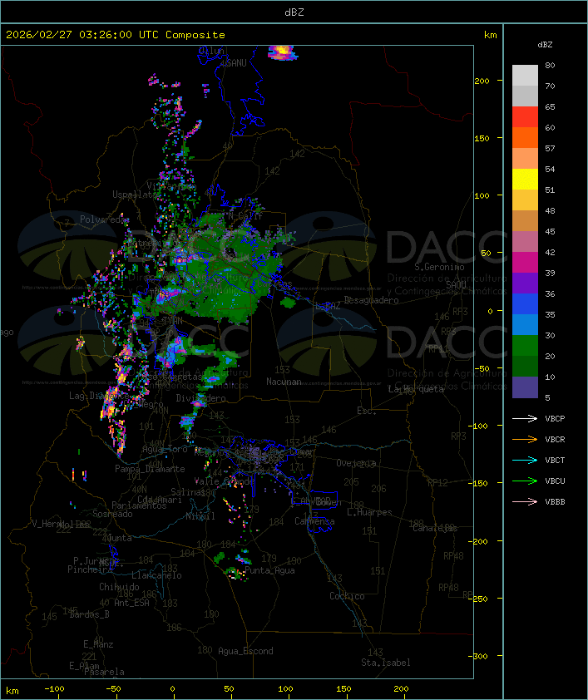This screenshot has height=700, width=588.
Task: Click the Agua_Escond map label
Action: coord(245,651)
